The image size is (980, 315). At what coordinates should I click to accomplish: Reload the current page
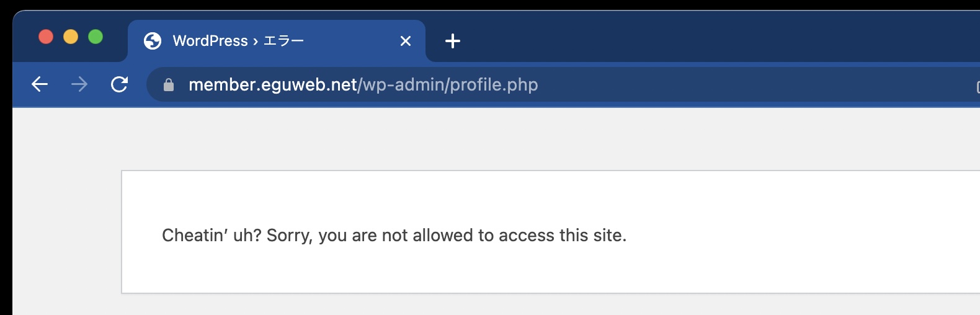pos(119,84)
